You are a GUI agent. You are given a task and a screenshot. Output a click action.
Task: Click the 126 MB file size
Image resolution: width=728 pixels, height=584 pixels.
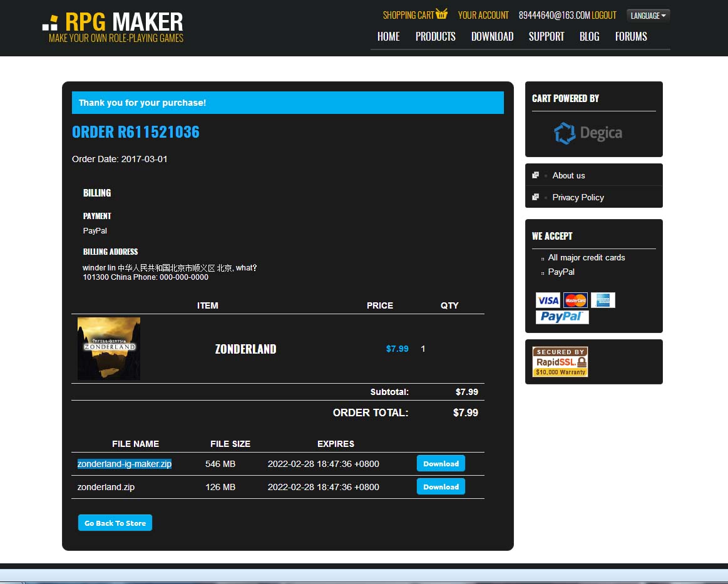[220, 487]
